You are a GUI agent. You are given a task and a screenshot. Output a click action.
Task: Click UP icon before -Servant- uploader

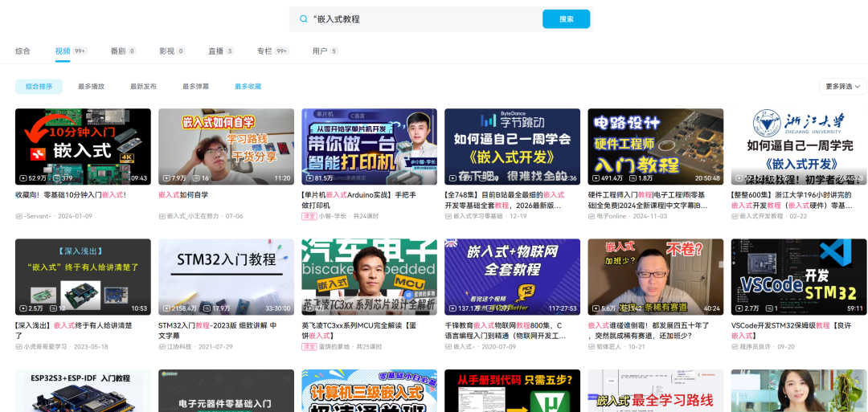[x=18, y=216]
